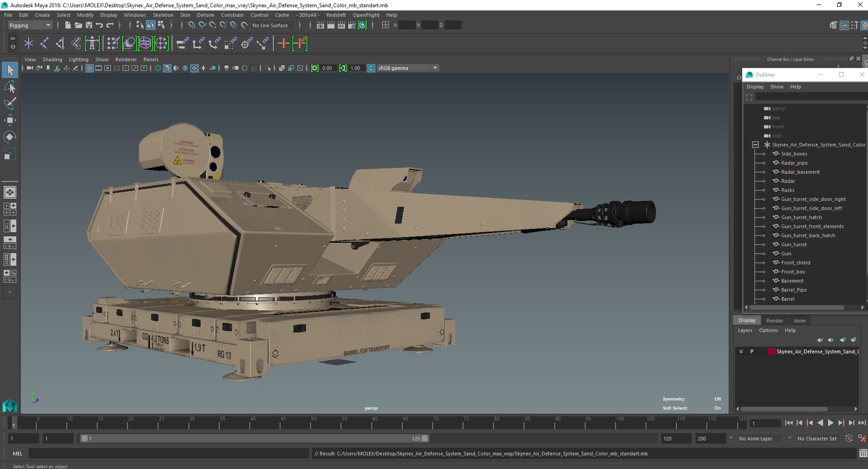Activate the Lasso Select tool
Viewport: 868px width, 469px height.
10,87
